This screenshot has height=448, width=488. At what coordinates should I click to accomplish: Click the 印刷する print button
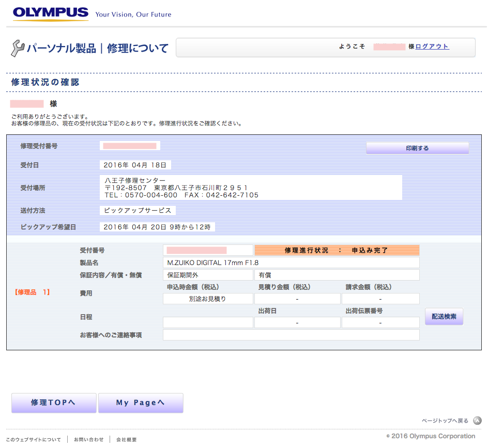click(x=417, y=148)
